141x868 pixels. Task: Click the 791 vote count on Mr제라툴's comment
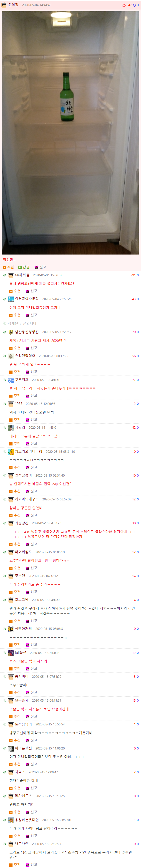133,275
